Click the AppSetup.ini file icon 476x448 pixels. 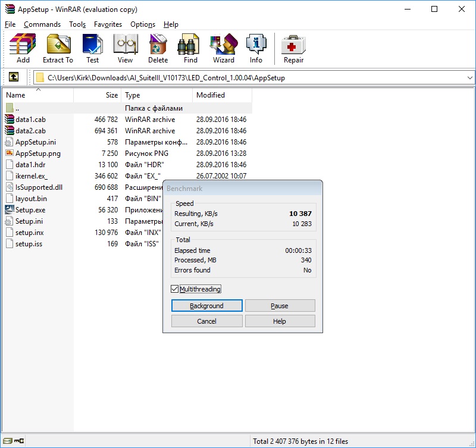[x=10, y=142]
